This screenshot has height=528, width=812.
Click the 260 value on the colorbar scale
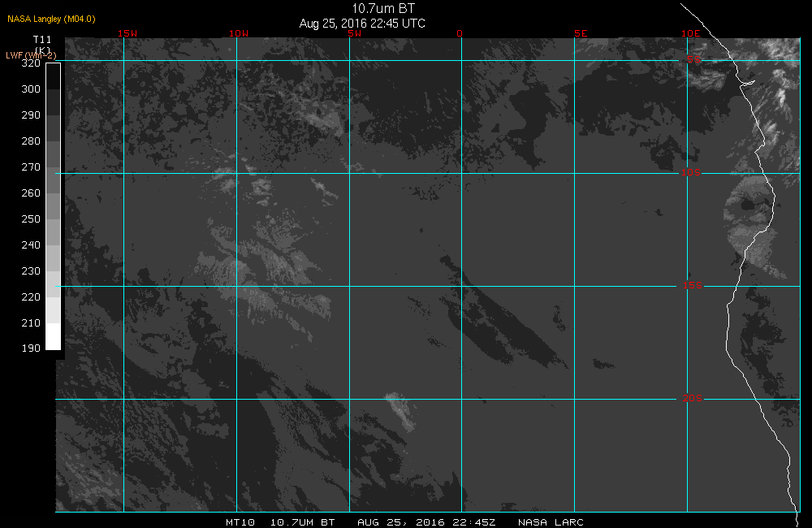(31, 193)
